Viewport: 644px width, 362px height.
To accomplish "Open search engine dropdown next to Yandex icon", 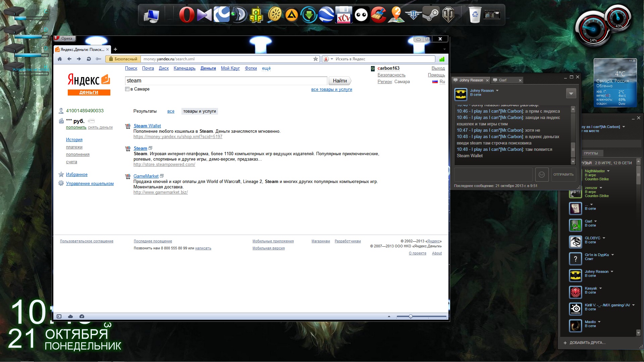I will tap(332, 59).
